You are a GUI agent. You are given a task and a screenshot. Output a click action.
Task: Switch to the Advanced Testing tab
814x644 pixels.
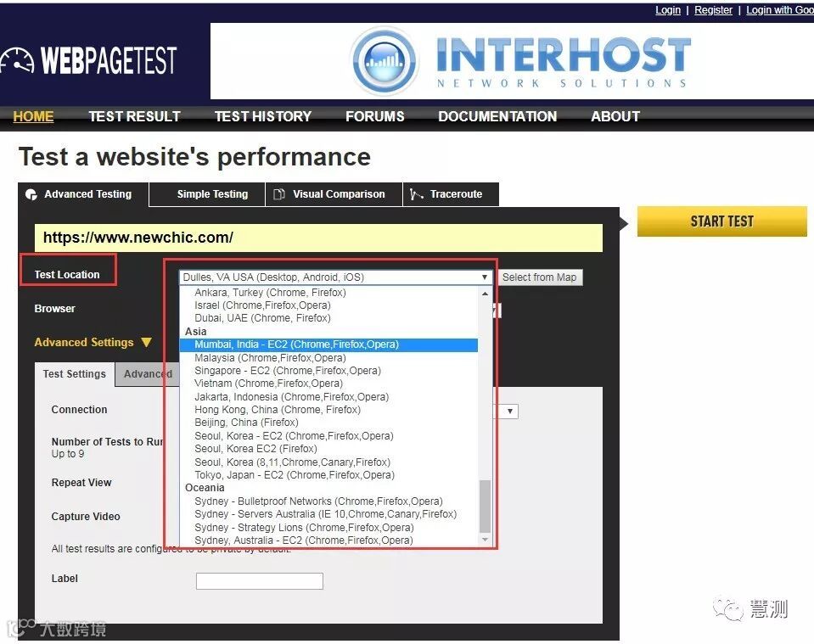coord(83,194)
